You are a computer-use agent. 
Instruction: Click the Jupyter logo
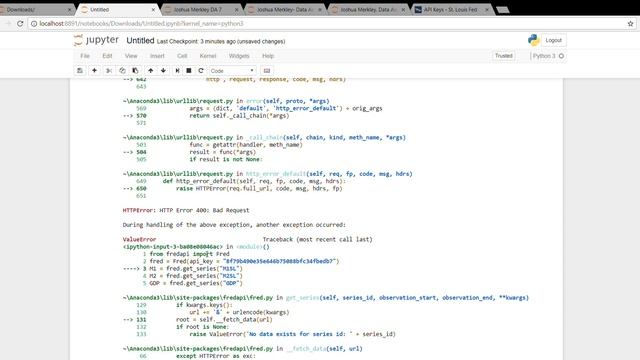tap(96, 40)
